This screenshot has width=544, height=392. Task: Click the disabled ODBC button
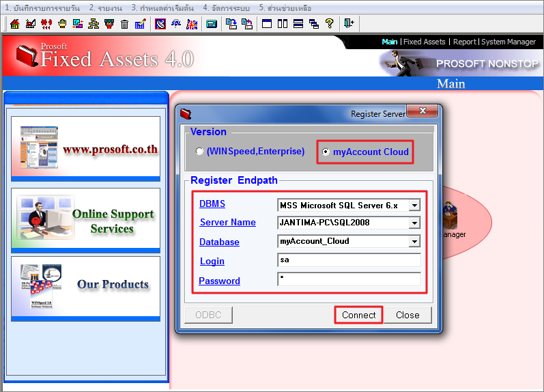(x=208, y=315)
